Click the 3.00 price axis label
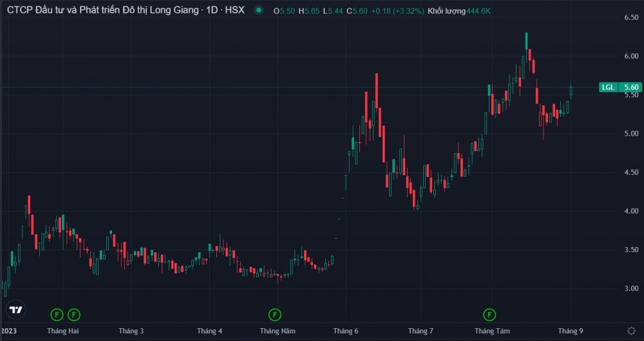This screenshot has height=341, width=644. (631, 288)
